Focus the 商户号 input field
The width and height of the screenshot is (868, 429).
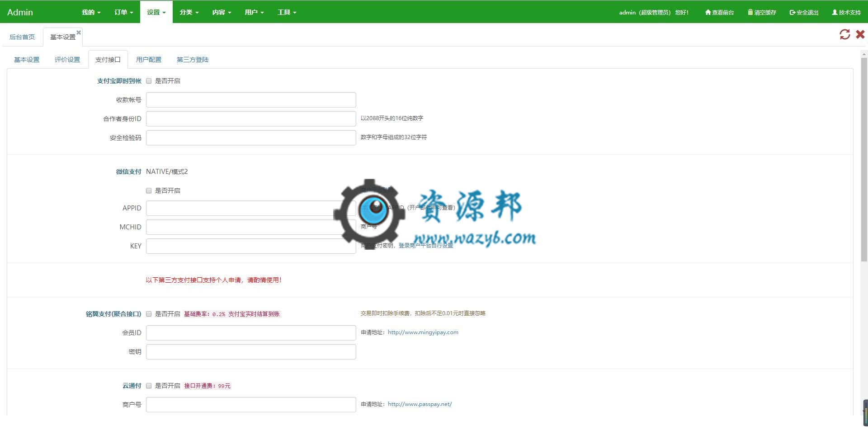point(251,405)
